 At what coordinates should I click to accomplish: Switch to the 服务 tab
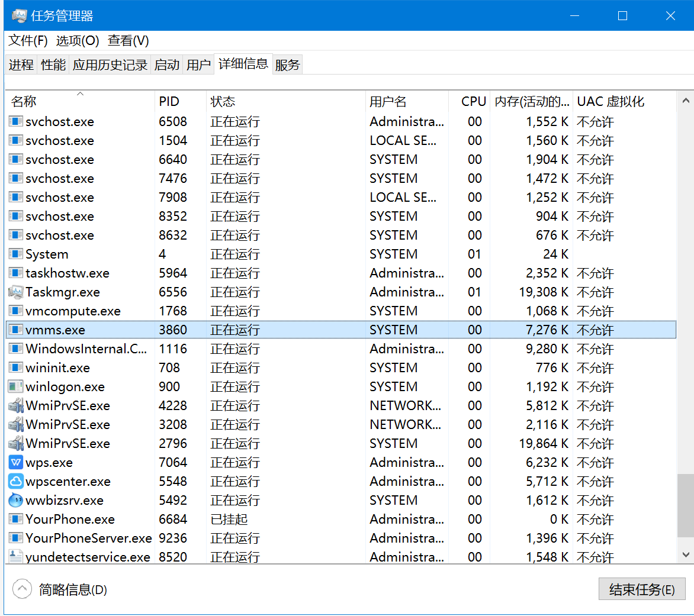coord(287,65)
